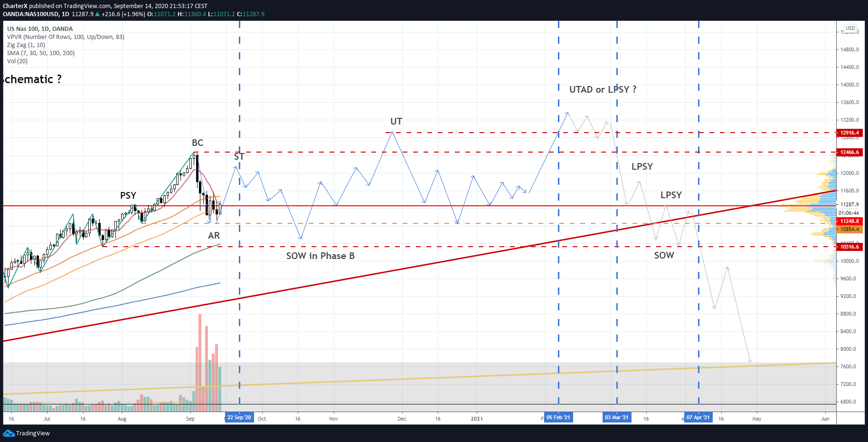
Task: Click the 01:06:44 bar countdown timer
Action: point(849,213)
